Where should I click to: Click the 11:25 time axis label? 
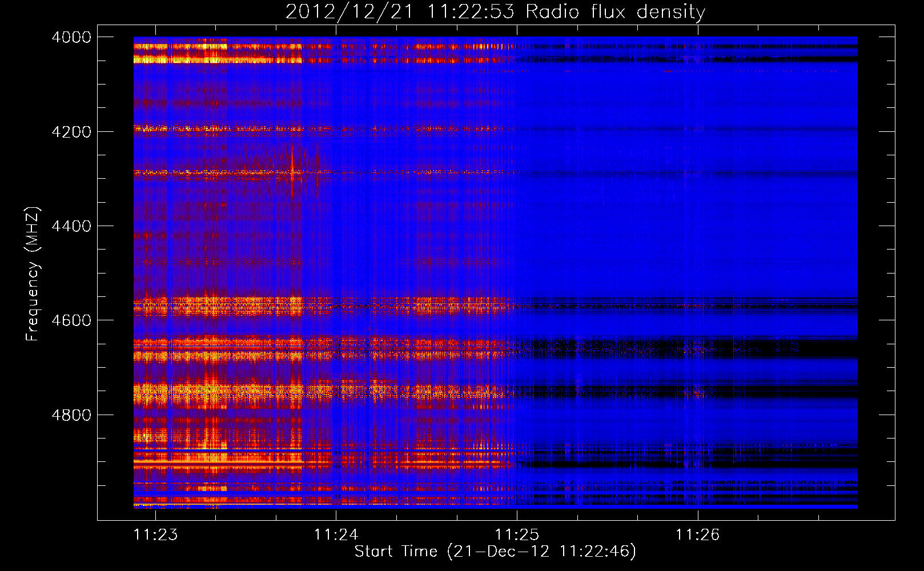pyautogui.click(x=517, y=535)
